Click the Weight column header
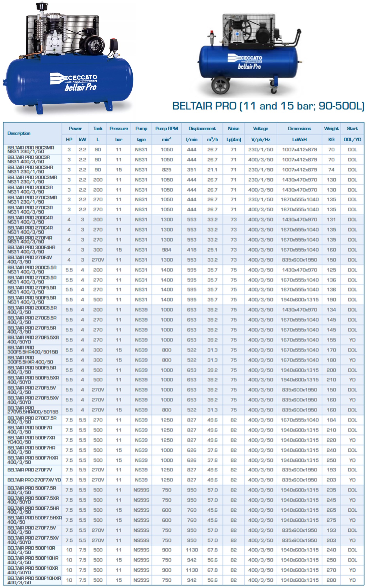This screenshot has height=588, width=367. coord(331,128)
